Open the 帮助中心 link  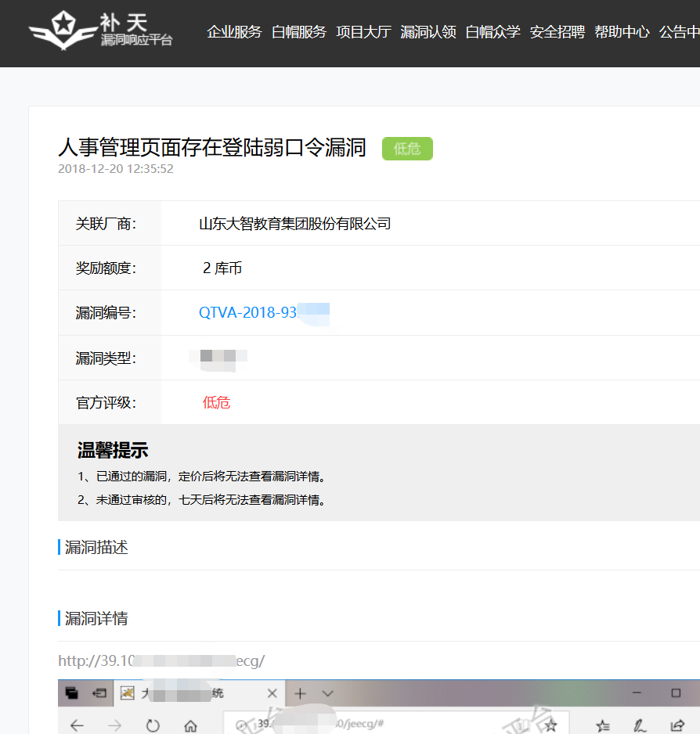(622, 32)
